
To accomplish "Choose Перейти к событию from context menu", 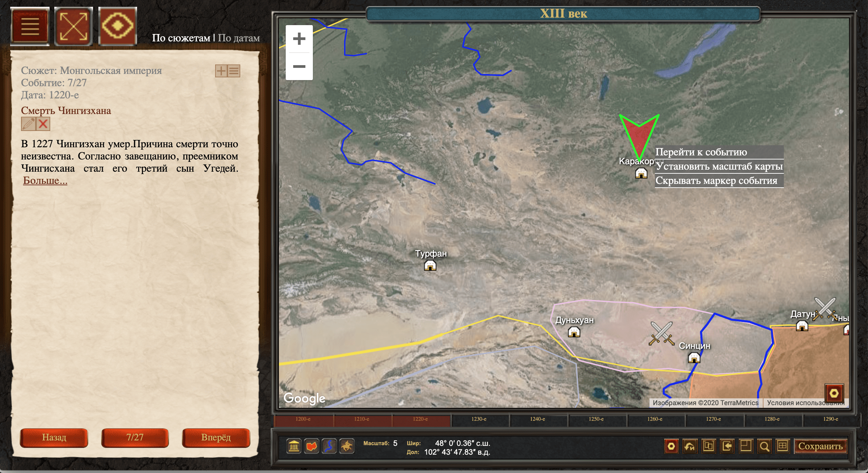I will point(719,152).
